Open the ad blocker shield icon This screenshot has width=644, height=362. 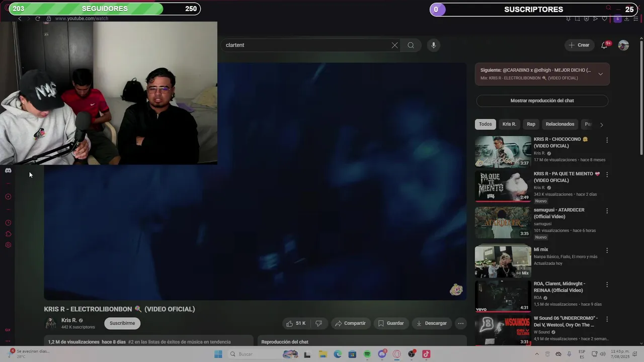coord(586,19)
